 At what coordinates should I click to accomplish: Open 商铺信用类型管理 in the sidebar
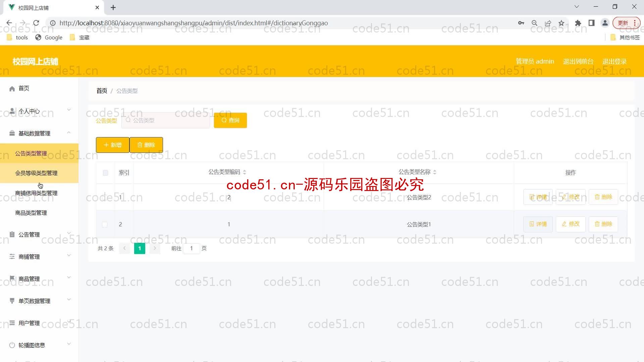(39, 193)
